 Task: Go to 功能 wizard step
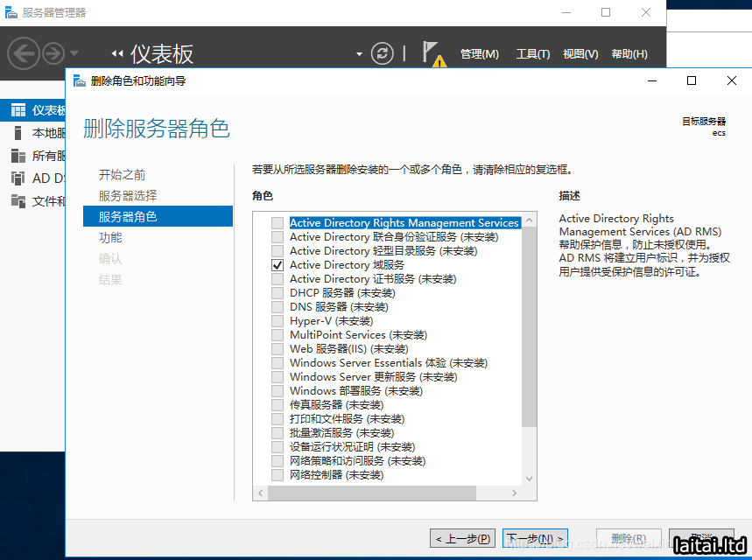coord(111,238)
